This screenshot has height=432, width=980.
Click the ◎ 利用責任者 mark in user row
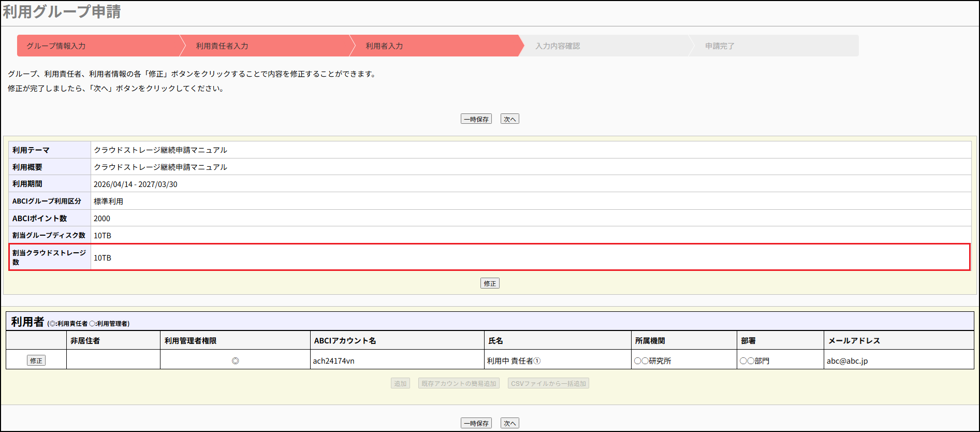tap(235, 361)
